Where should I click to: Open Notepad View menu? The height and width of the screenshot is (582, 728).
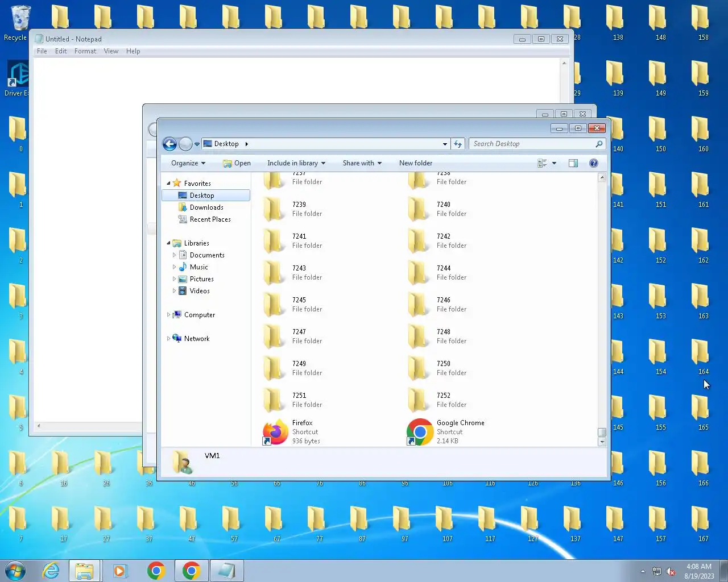coord(111,51)
